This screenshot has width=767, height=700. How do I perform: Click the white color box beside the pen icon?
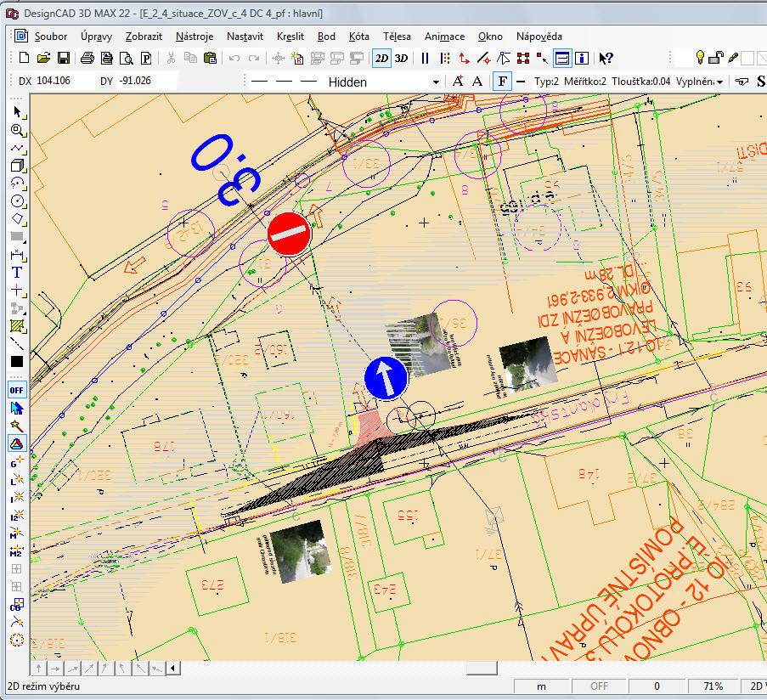coord(747,59)
